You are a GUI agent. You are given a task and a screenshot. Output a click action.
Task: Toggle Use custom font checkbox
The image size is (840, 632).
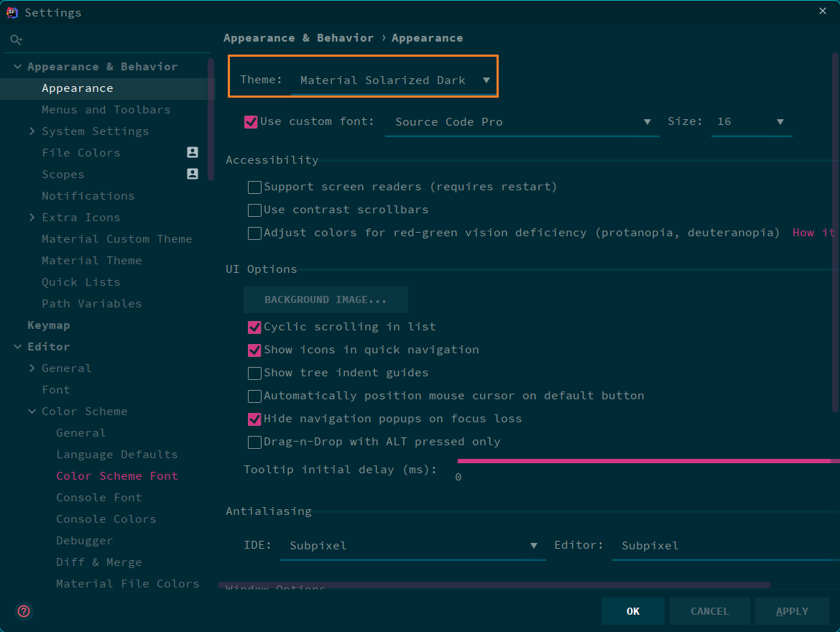[x=251, y=122]
